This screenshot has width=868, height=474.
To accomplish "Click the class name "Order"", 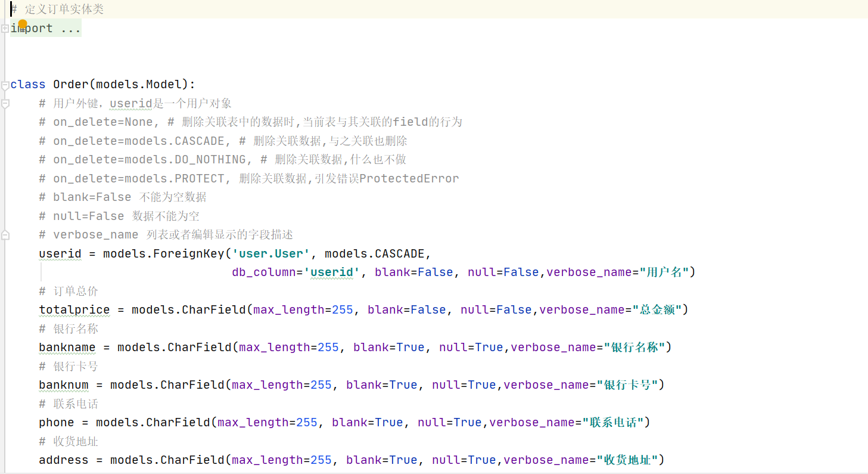I will [71, 85].
